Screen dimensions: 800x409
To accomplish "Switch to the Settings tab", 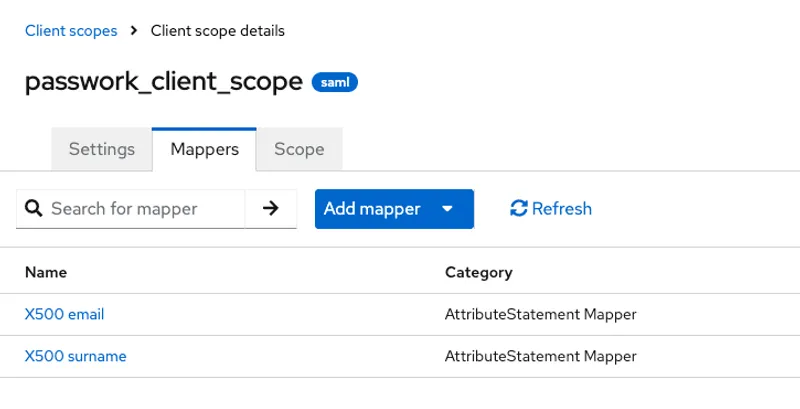I will click(x=101, y=149).
